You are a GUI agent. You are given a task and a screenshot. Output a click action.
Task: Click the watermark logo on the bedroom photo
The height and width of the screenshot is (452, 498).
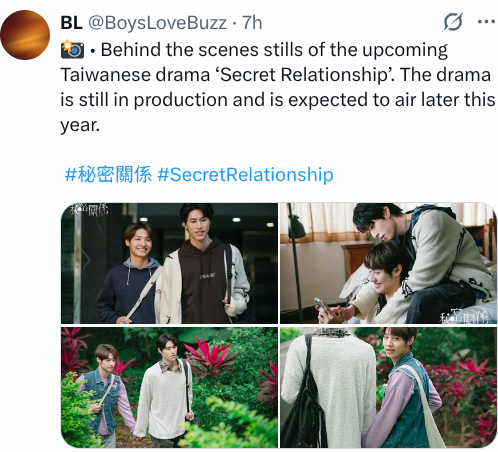(x=463, y=317)
